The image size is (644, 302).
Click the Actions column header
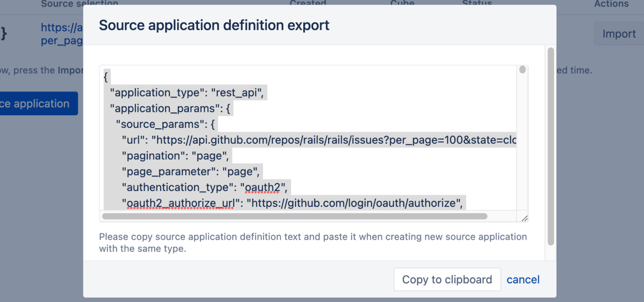(611, 4)
